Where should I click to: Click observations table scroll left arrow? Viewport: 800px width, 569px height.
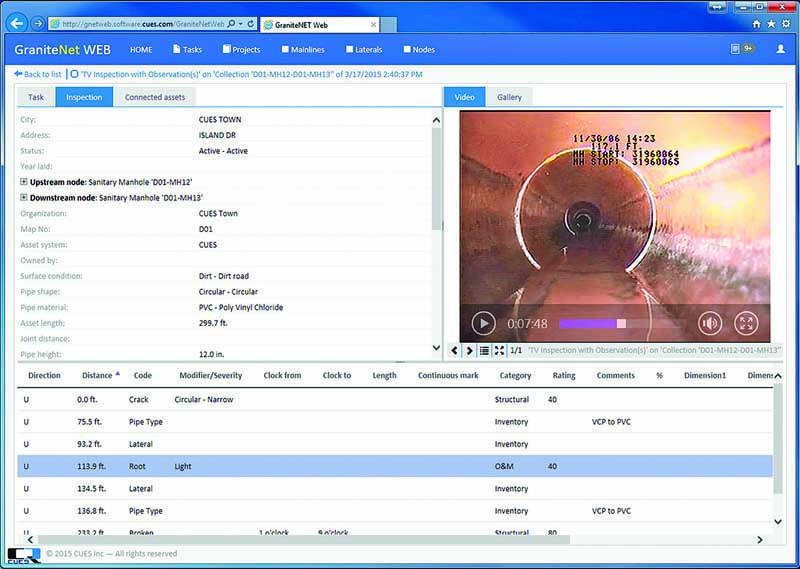[31, 540]
